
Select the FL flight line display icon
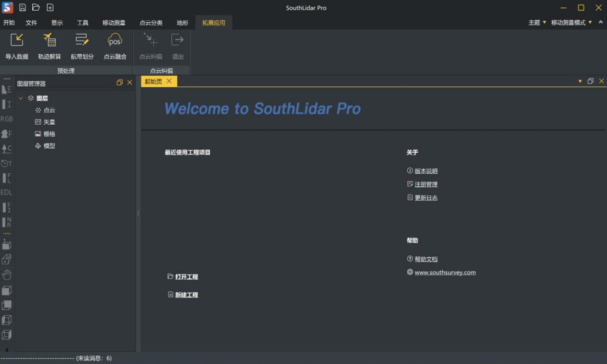click(7, 178)
